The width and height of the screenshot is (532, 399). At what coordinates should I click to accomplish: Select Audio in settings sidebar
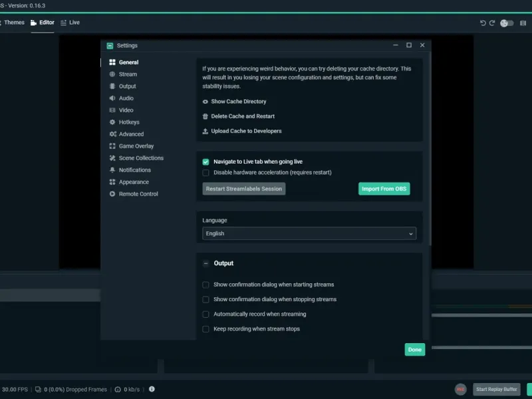coord(126,98)
